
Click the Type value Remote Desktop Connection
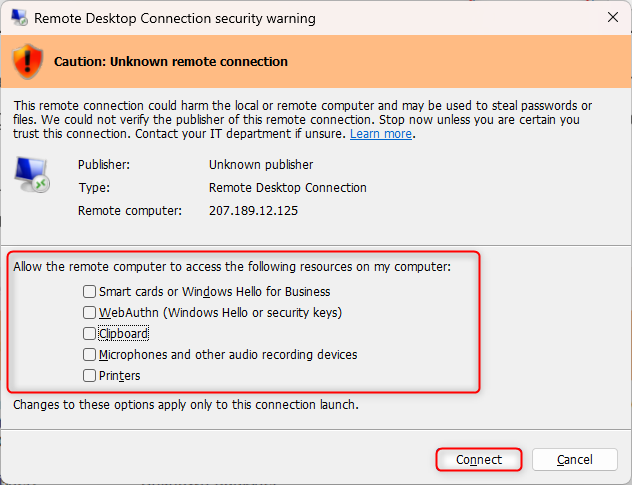pyautogui.click(x=287, y=188)
